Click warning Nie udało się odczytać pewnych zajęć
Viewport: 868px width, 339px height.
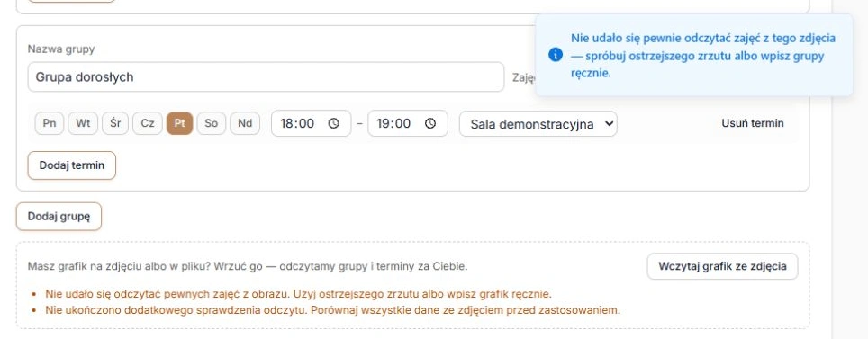pyautogui.click(x=298, y=294)
